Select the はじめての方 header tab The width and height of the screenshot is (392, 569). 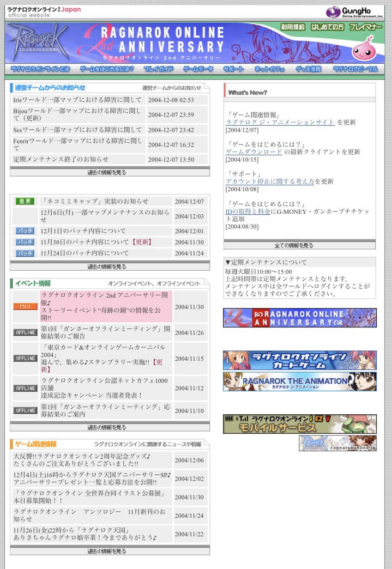(327, 27)
